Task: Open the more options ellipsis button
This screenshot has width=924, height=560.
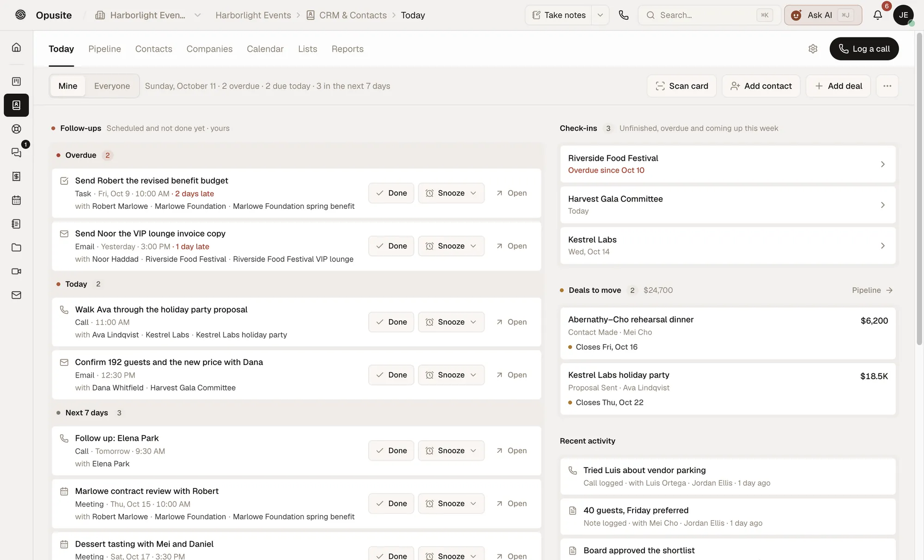Action: 887,86
